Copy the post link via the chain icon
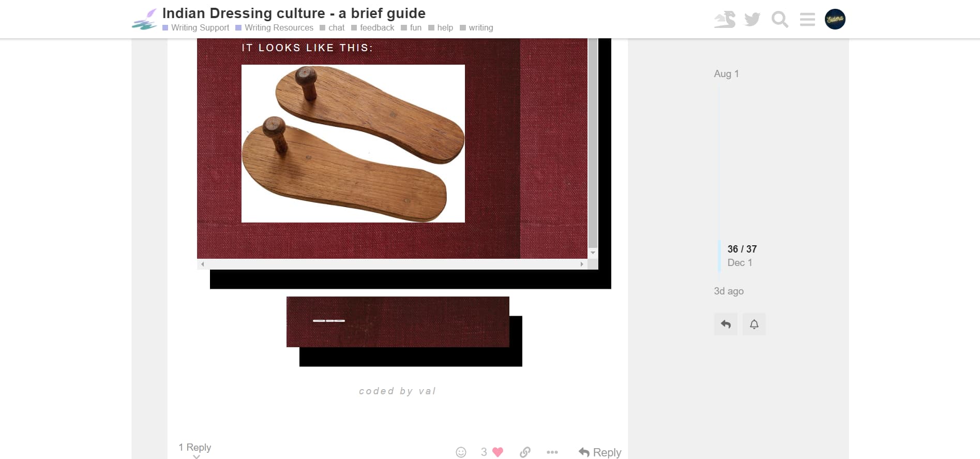The image size is (980, 459). tap(525, 452)
